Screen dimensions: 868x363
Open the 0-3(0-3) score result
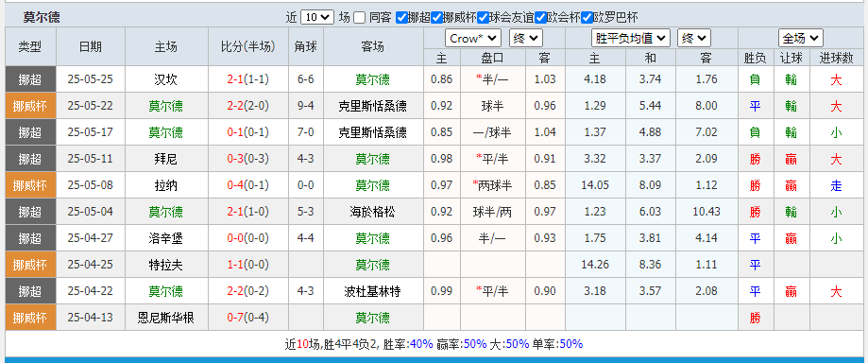click(248, 159)
